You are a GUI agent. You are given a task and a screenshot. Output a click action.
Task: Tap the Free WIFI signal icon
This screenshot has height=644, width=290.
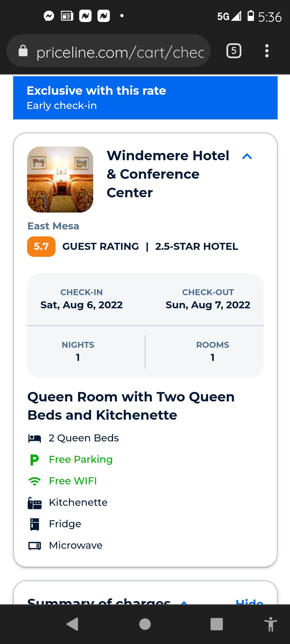34,481
